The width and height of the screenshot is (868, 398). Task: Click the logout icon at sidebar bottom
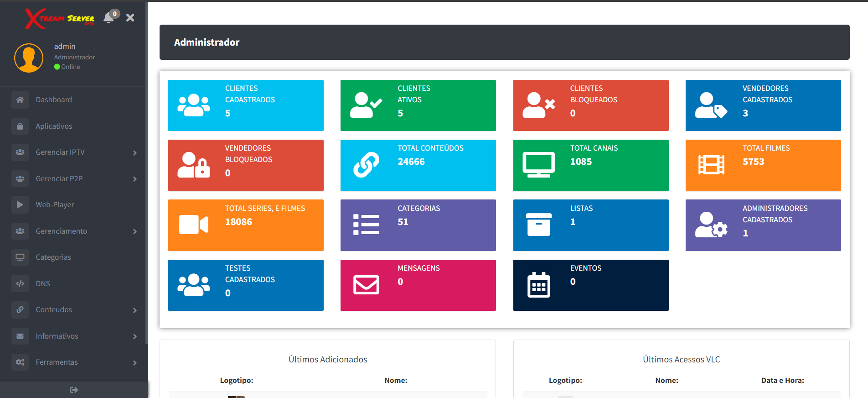[x=74, y=390]
